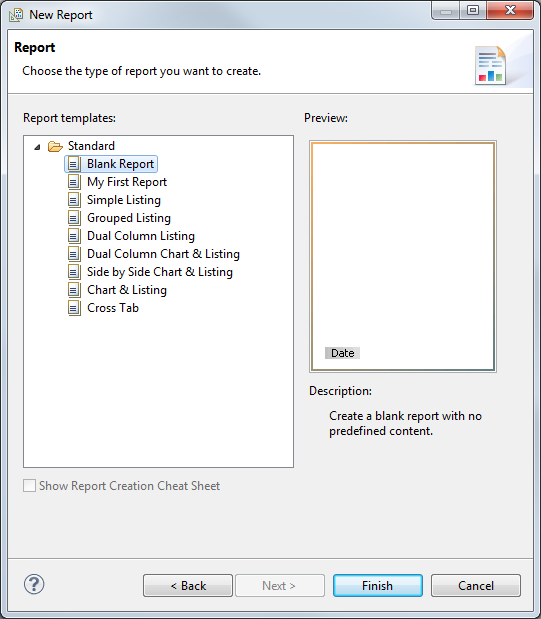Screen dimensions: 541x619
Task: Select Dual Column Chart & Listing template
Action: 163,254
